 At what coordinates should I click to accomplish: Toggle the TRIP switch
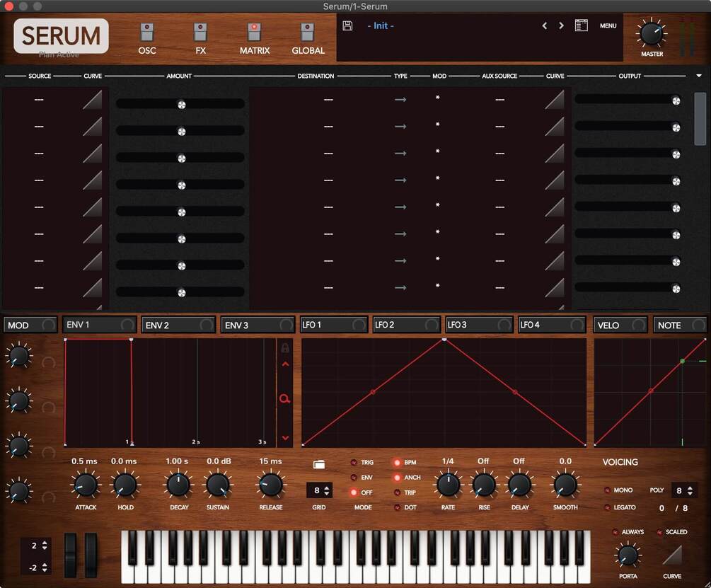(397, 492)
